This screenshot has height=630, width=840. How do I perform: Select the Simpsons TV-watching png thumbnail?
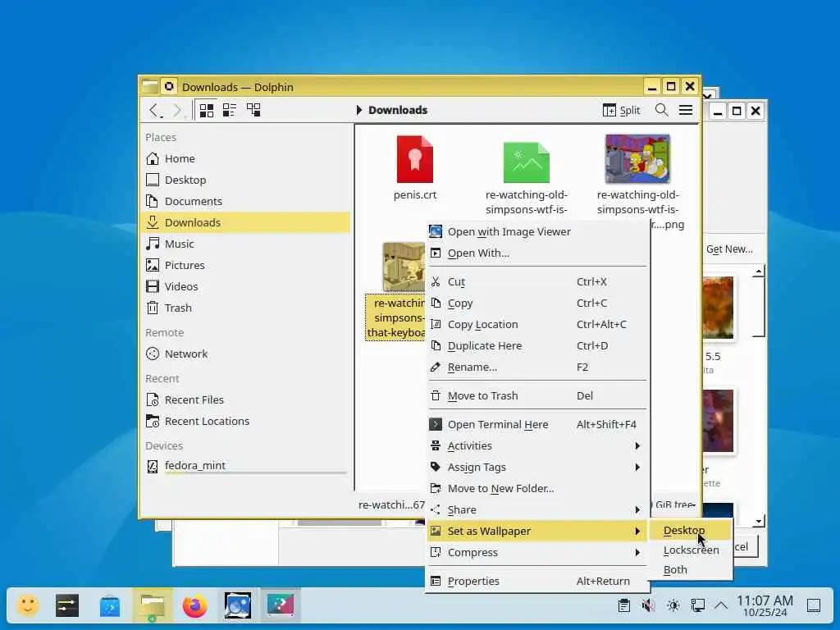[x=637, y=159]
